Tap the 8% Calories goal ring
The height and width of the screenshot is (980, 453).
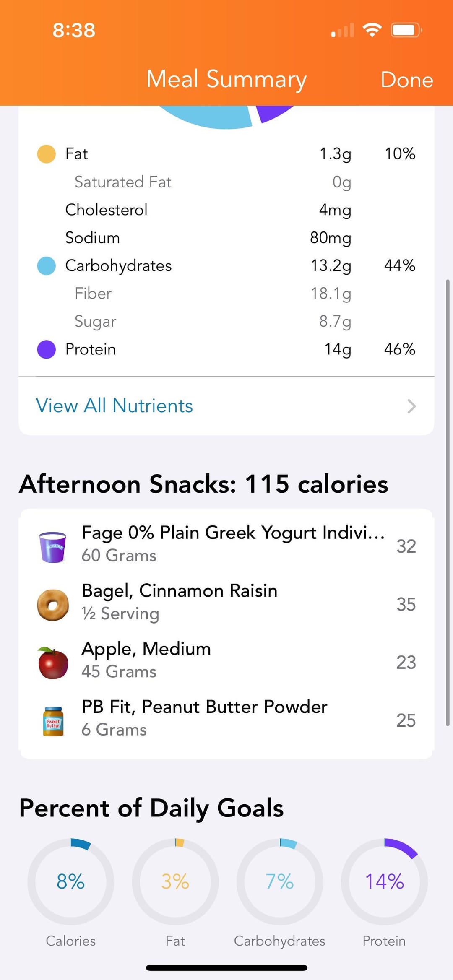[71, 881]
